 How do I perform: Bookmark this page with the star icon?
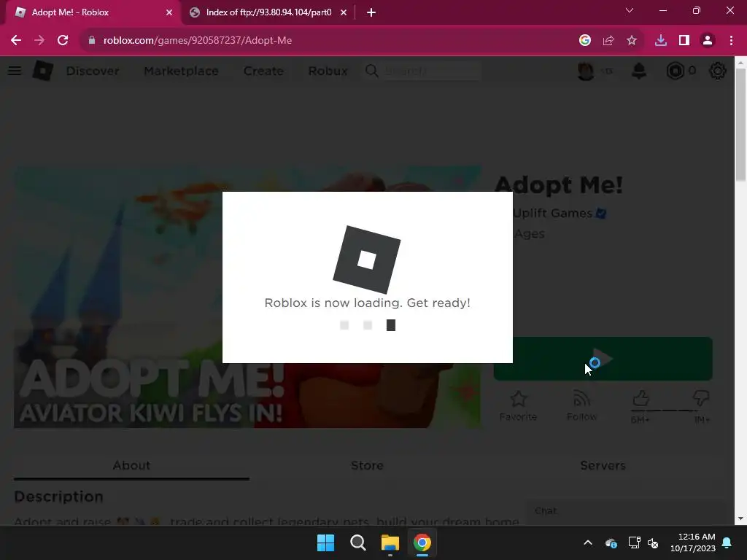(x=632, y=41)
